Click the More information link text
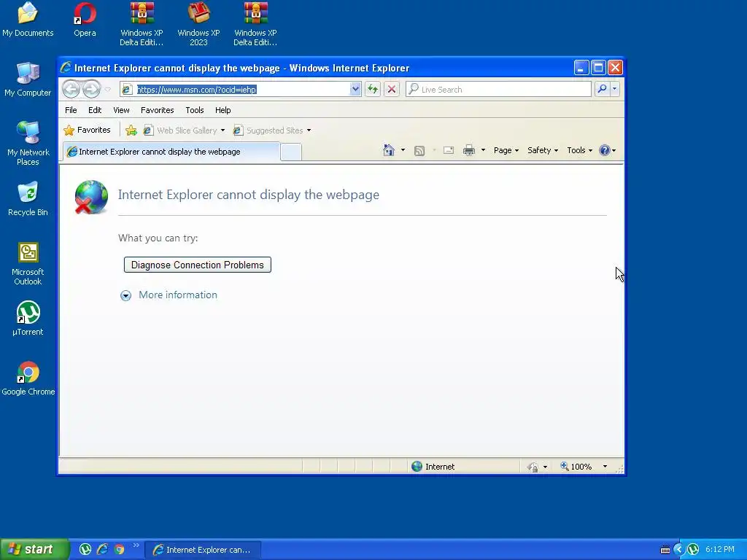 tap(178, 295)
